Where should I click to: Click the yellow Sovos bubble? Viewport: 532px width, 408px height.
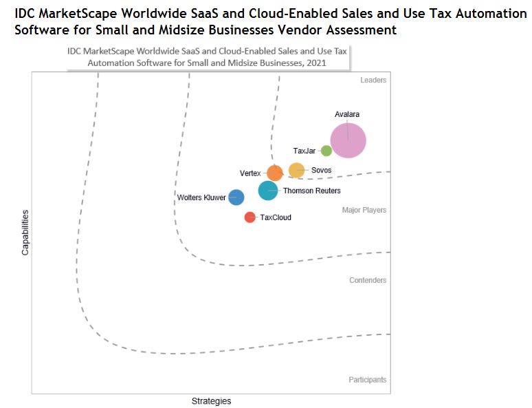pyautogui.click(x=296, y=170)
